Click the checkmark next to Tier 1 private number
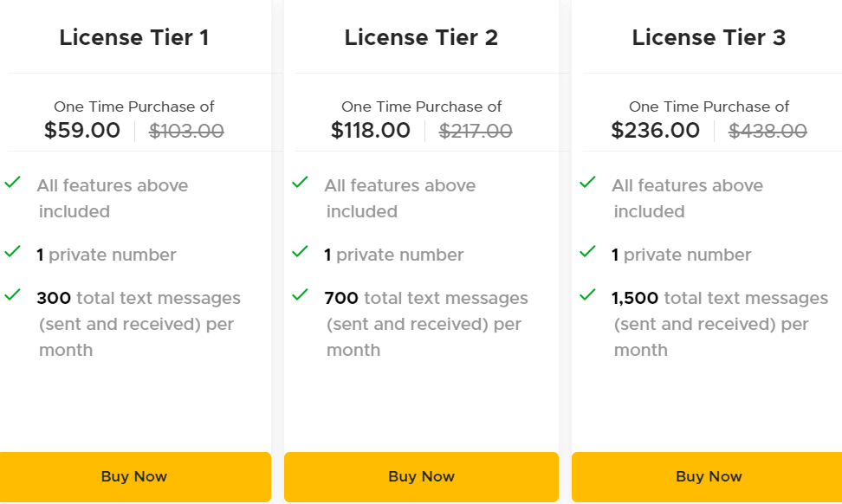This screenshot has width=842, height=504. tap(14, 251)
